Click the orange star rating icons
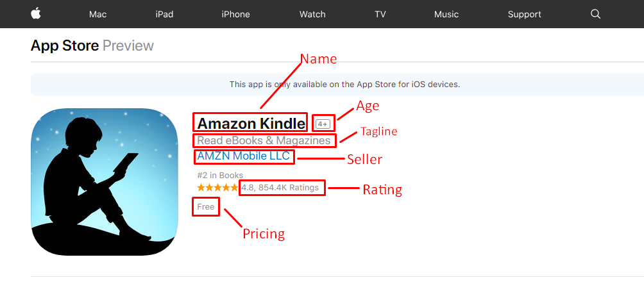Screen dimensions: 644x289 point(217,188)
